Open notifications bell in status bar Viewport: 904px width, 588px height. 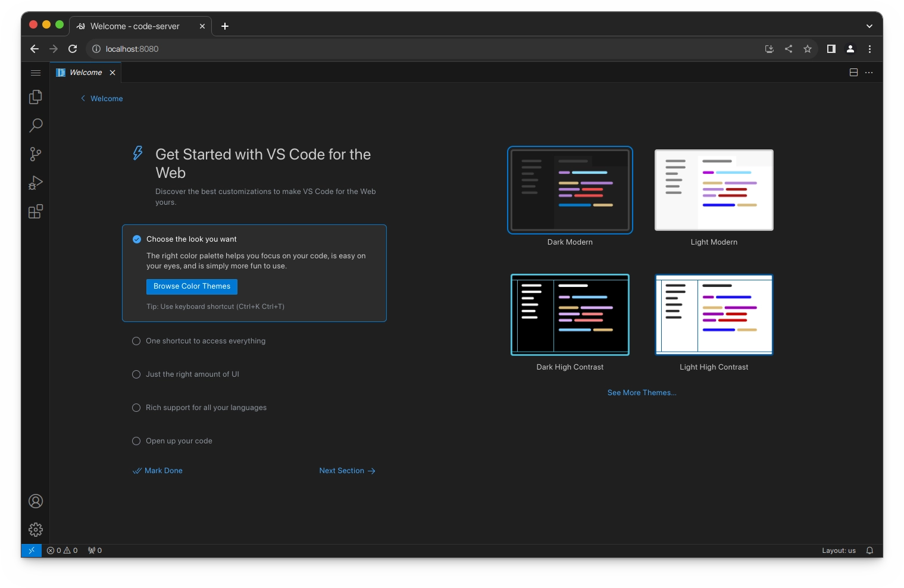click(x=869, y=551)
